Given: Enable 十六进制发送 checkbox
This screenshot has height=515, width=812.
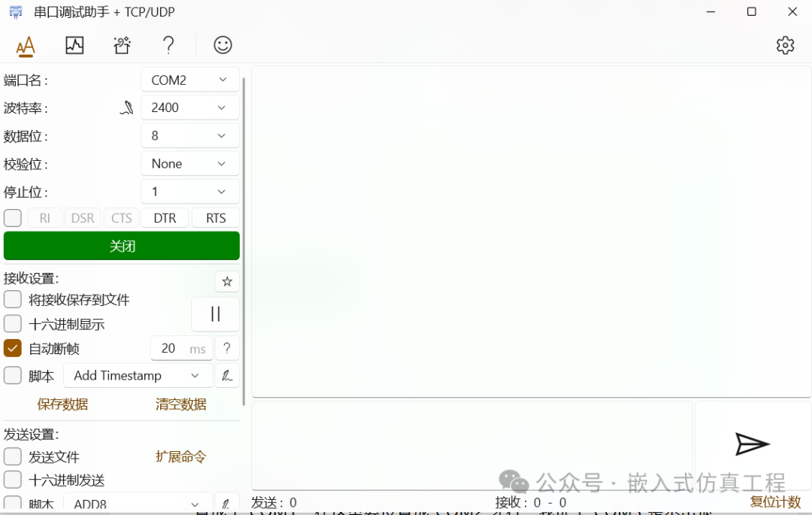Looking at the screenshot, I should 13,480.
